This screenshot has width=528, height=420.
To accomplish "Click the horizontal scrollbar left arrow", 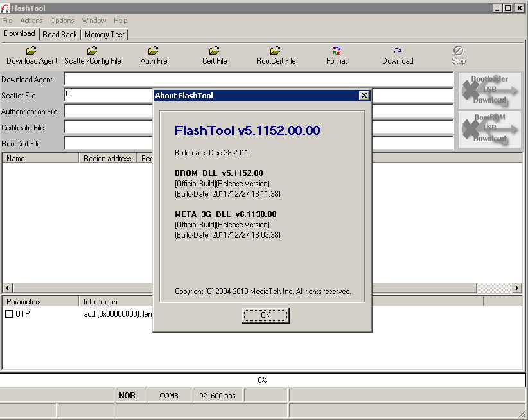I will [7, 288].
